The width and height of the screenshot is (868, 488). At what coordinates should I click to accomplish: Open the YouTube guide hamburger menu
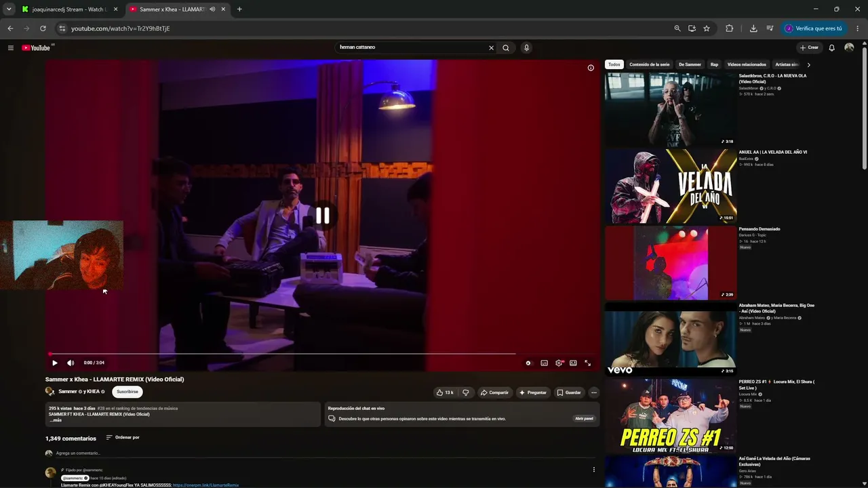point(11,47)
